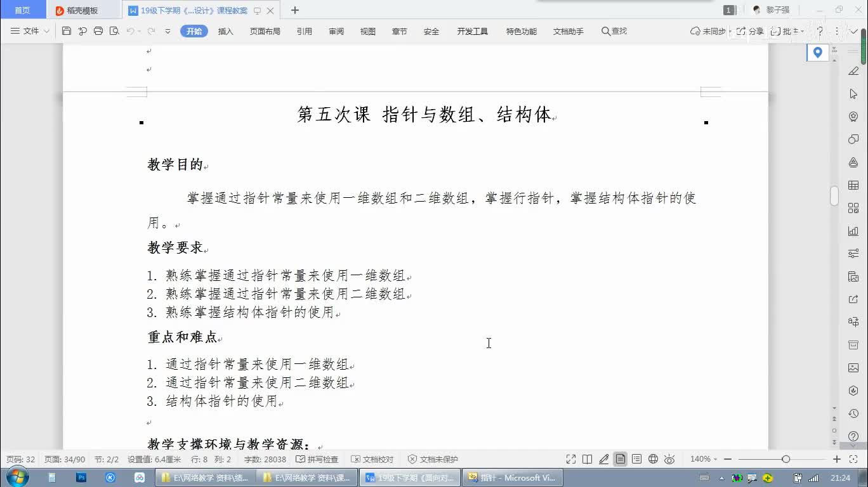This screenshot has width=868, height=487.
Task: Open print preview from quick toolbar
Action: click(x=114, y=31)
